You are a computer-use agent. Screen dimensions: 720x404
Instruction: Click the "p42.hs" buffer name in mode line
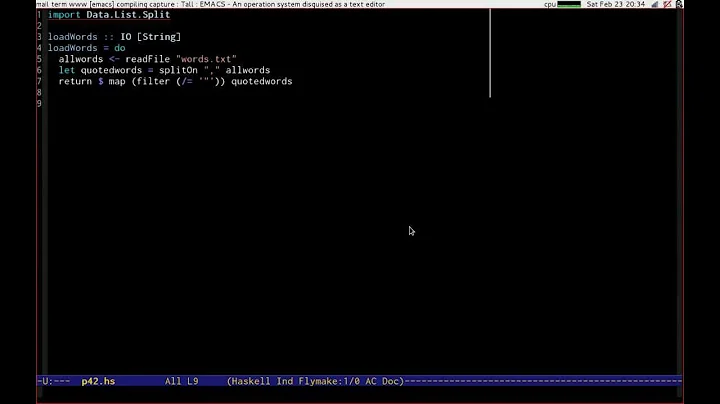pyautogui.click(x=98, y=381)
